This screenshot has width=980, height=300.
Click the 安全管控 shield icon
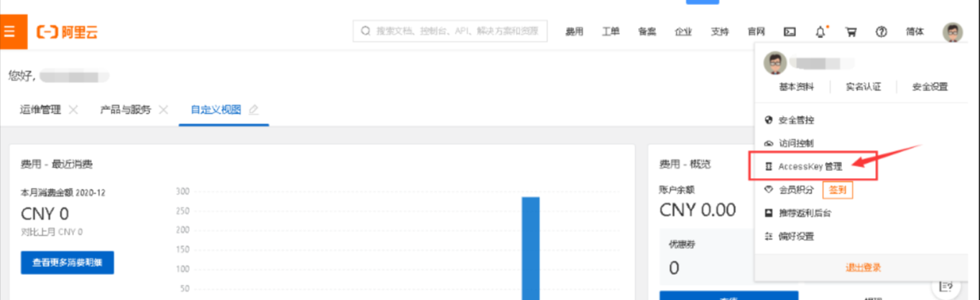[x=769, y=120]
